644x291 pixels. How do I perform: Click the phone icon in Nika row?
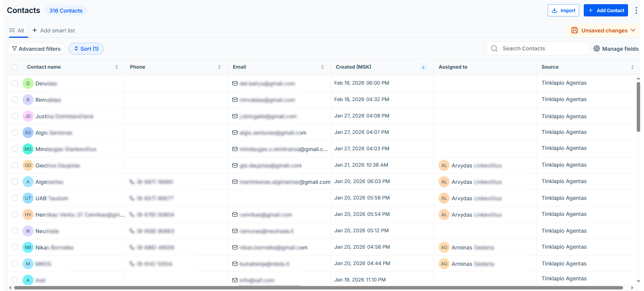tap(132, 248)
